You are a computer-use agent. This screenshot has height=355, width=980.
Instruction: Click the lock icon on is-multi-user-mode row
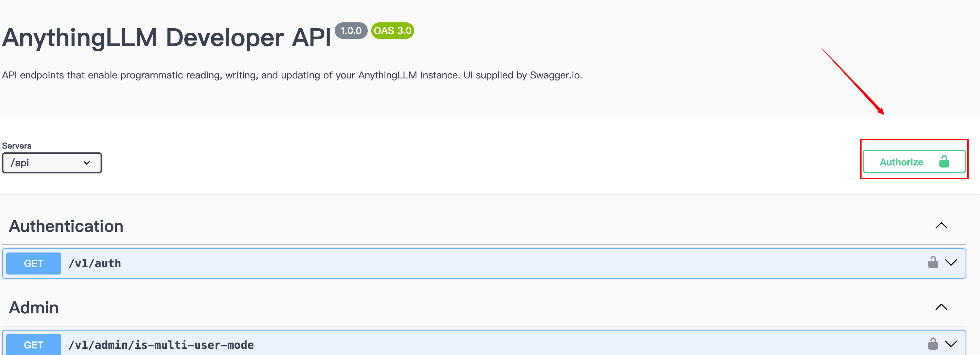[933, 344]
